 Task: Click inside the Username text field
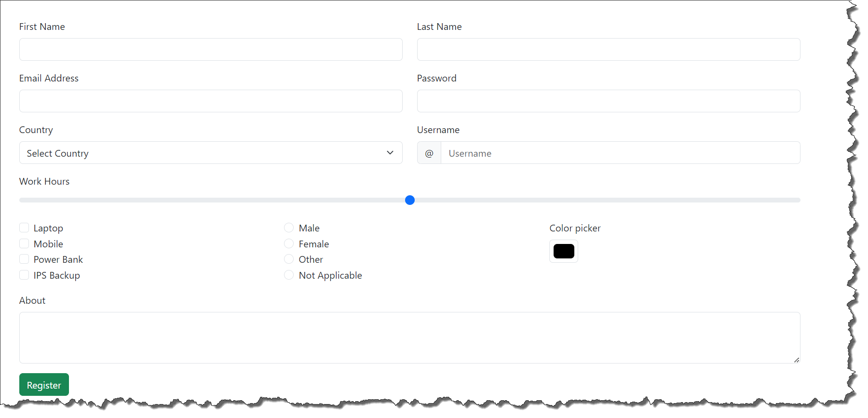621,153
